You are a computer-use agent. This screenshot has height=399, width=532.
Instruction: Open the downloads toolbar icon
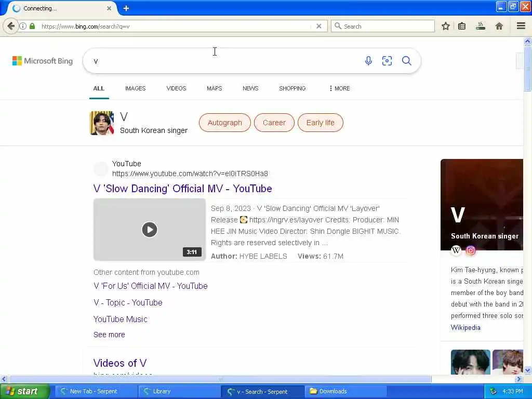tap(481, 26)
